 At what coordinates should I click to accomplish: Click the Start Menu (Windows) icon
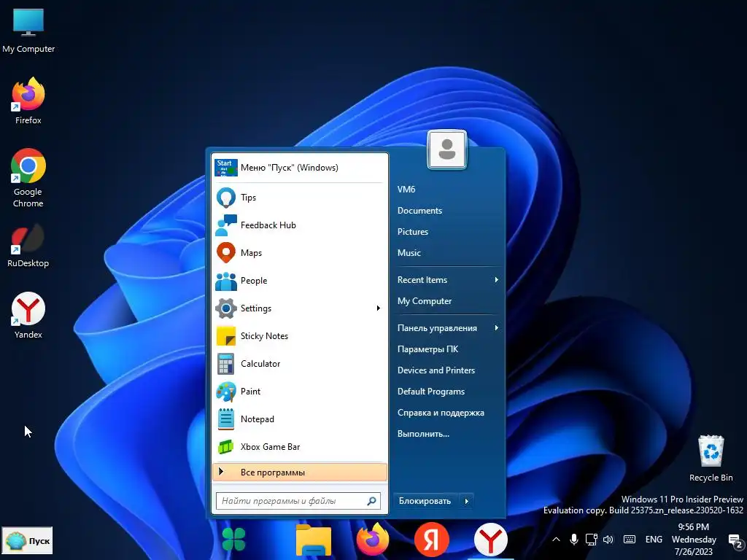click(226, 168)
